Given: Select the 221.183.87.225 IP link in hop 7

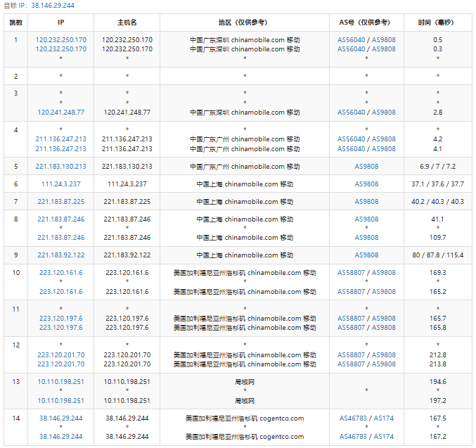Looking at the screenshot, I should (x=61, y=202).
